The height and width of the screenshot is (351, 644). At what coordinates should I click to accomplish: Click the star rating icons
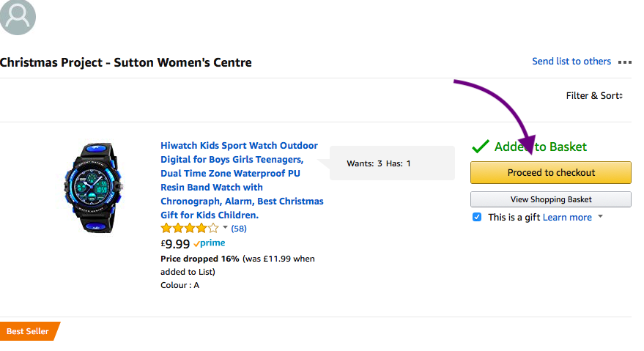tap(190, 228)
